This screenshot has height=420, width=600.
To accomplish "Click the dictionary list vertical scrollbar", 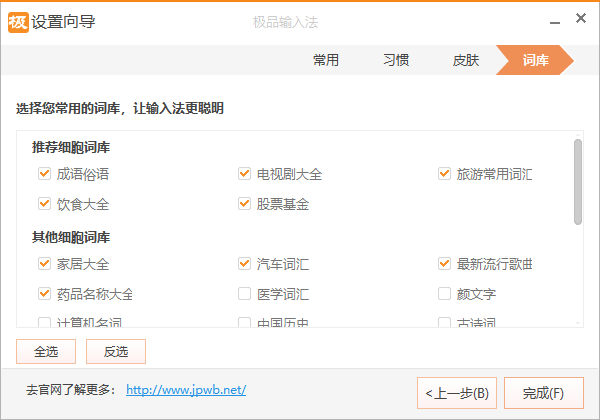I will pos(577,182).
